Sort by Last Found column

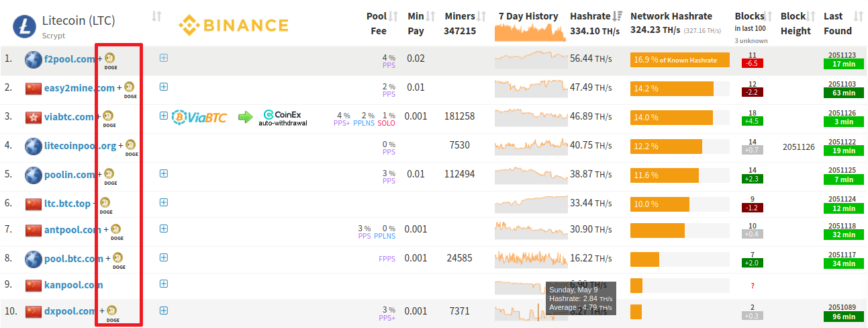(858, 16)
